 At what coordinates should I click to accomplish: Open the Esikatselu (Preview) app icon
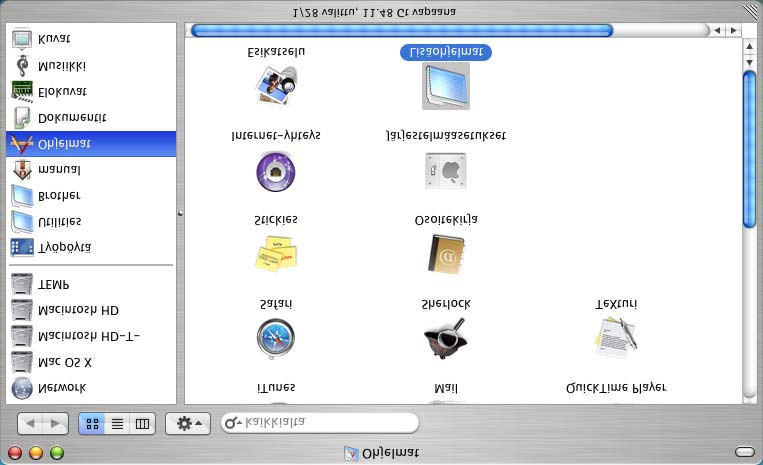(276, 86)
